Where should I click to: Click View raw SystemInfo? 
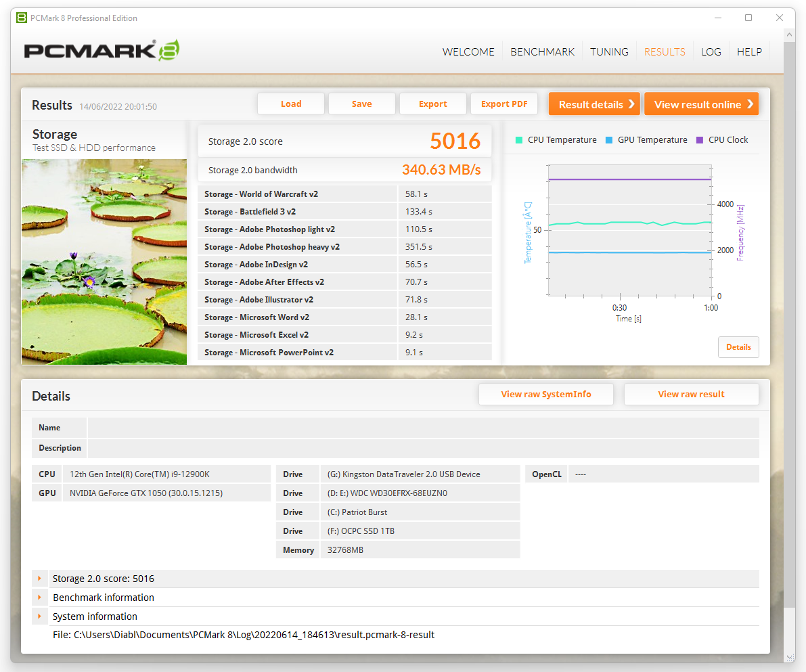pyautogui.click(x=546, y=395)
